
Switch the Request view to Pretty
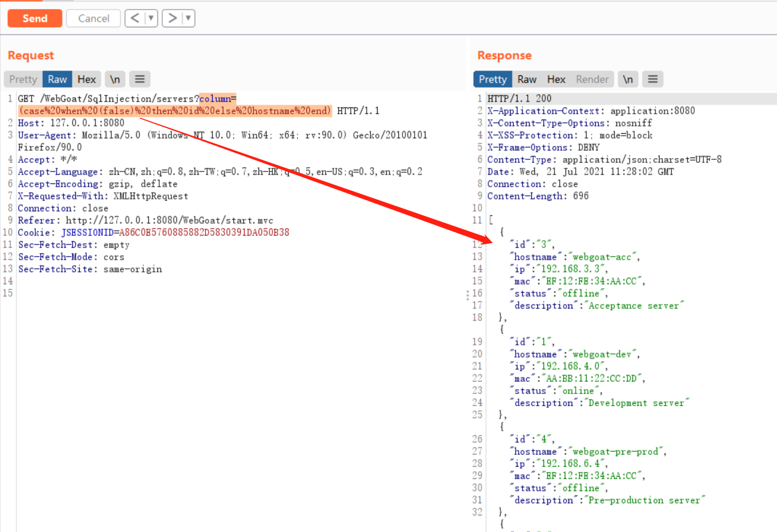[x=22, y=79]
